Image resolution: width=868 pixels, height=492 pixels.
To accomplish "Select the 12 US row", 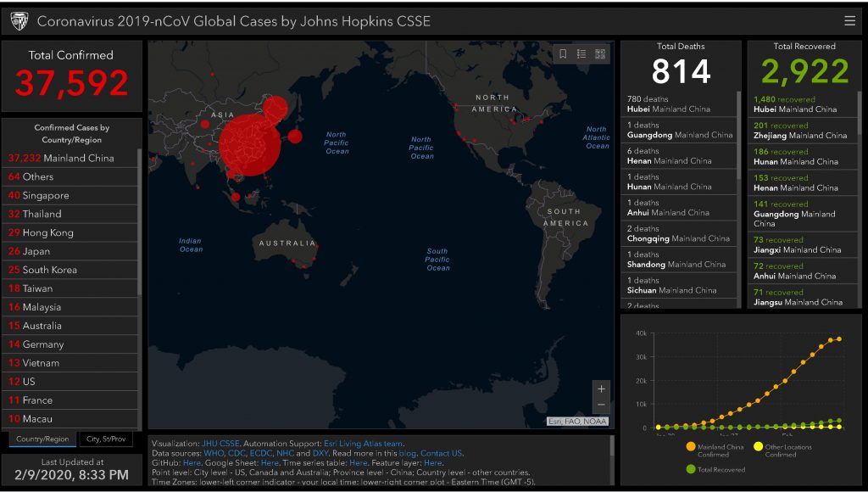I will [x=70, y=381].
